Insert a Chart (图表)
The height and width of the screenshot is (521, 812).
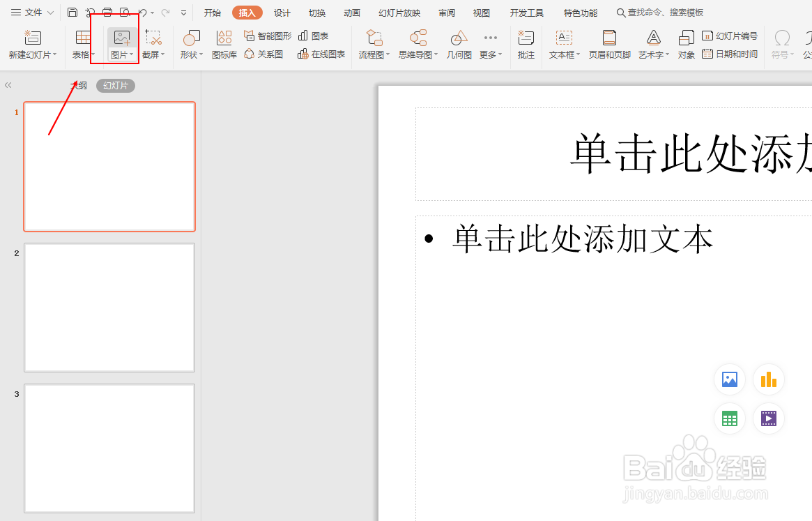coord(314,36)
